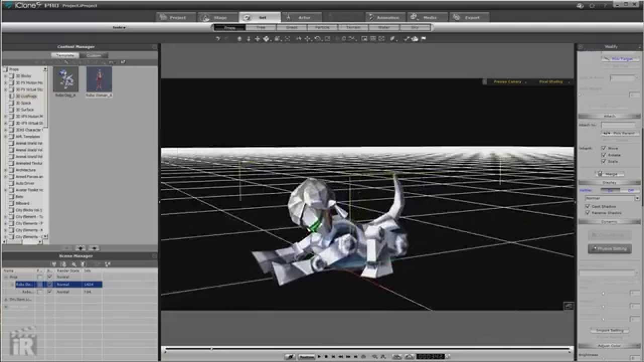644x362 pixels.
Task: Open the Pixel Shading dropdown
Action: click(x=552, y=81)
